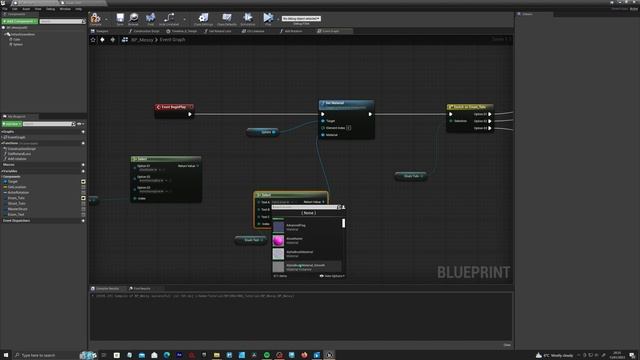Image resolution: width=640 pixels, height=360 pixels.
Task: Click the Windows Start button
Action: tap(6, 355)
